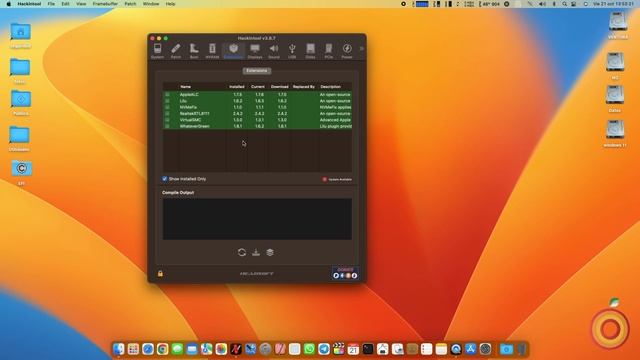Image resolution: width=640 pixels, height=360 pixels.
Task: Expand the toolbar overflow chevron
Action: 361,49
